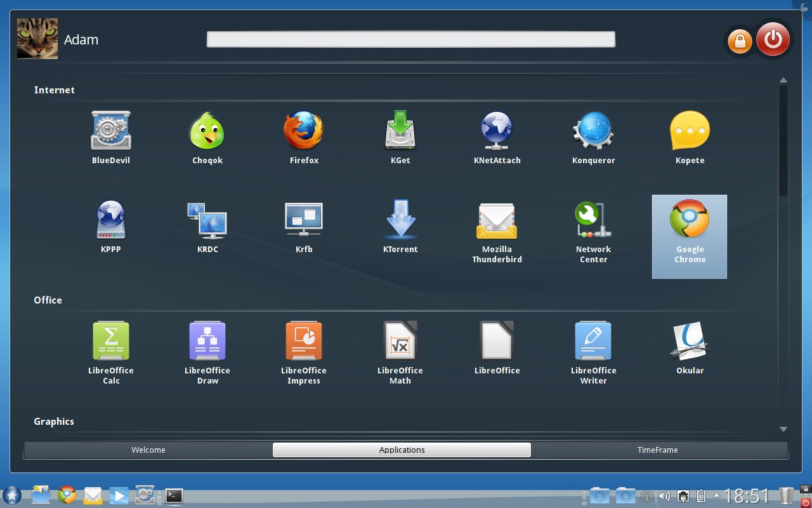Launch the KTorrent application
This screenshot has height=508, width=812.
click(x=400, y=227)
